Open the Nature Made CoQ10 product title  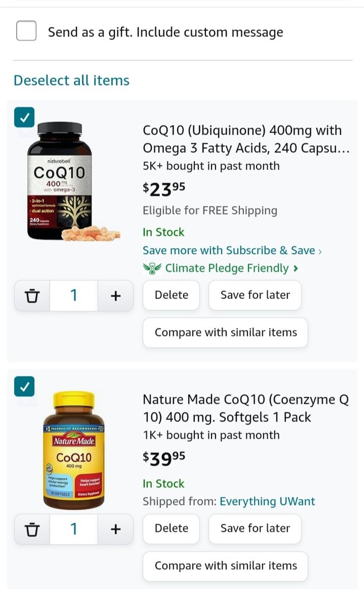(x=246, y=408)
